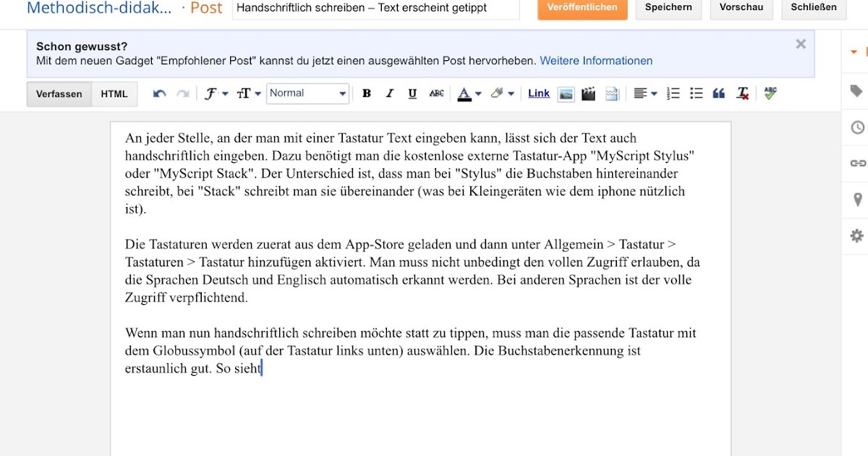The height and width of the screenshot is (456, 868).
Task: Apply blockquote formatting
Action: (x=719, y=93)
